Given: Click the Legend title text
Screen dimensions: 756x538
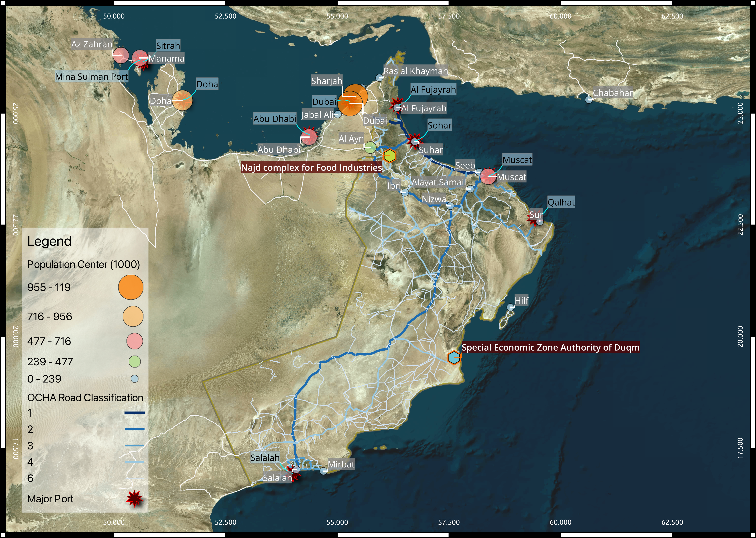Looking at the screenshot, I should 49,241.
